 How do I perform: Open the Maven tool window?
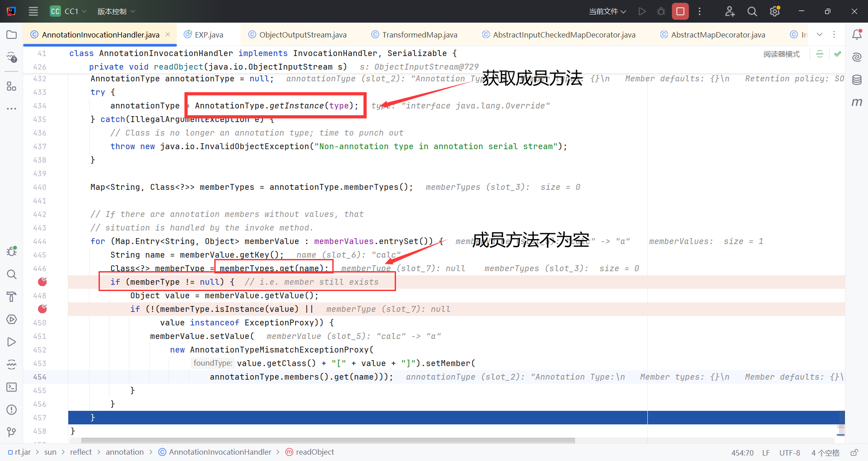coord(857,103)
